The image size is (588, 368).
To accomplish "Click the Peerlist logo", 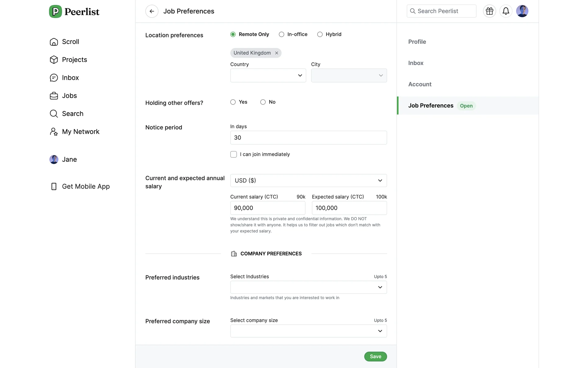I will click(x=74, y=12).
